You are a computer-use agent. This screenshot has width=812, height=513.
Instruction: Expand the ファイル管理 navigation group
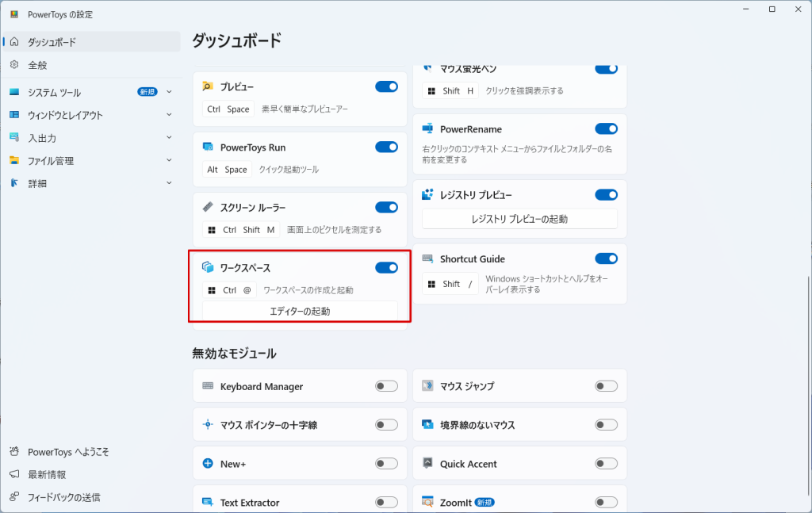pyautogui.click(x=169, y=161)
